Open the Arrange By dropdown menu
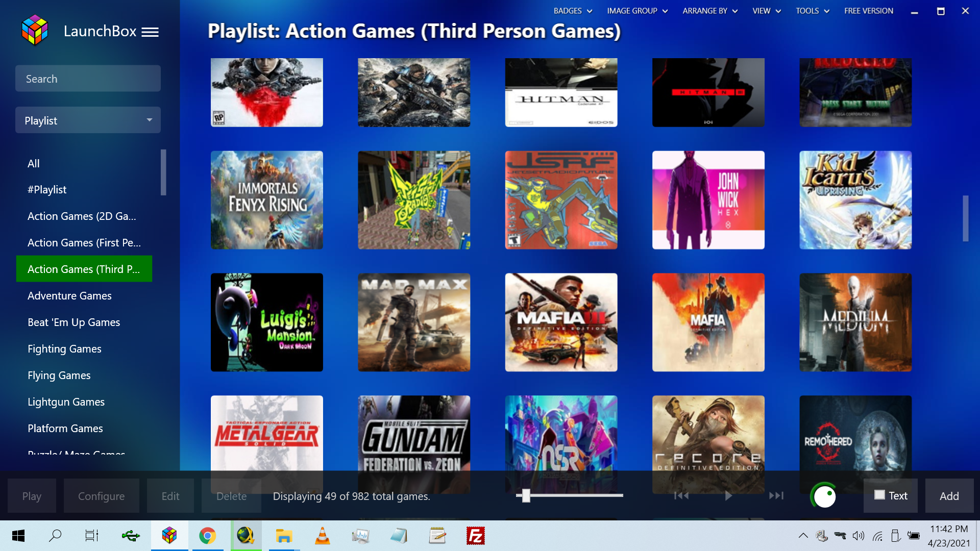This screenshot has height=551, width=980. coord(710,11)
